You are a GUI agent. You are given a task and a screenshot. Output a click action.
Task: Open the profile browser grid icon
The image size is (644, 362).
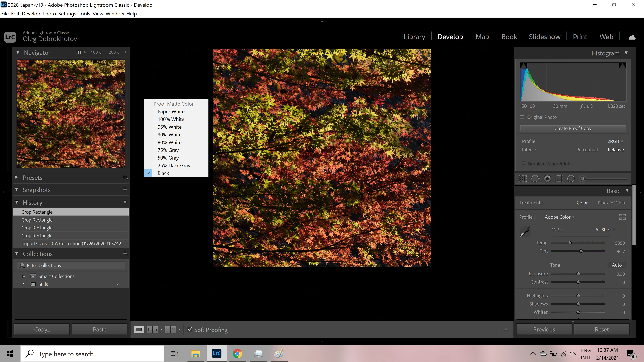point(622,217)
